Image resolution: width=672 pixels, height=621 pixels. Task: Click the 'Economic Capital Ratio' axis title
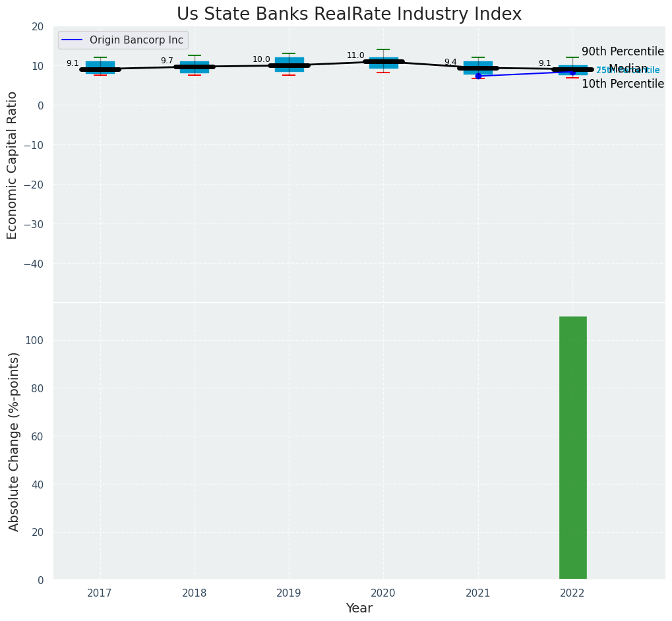(13, 165)
